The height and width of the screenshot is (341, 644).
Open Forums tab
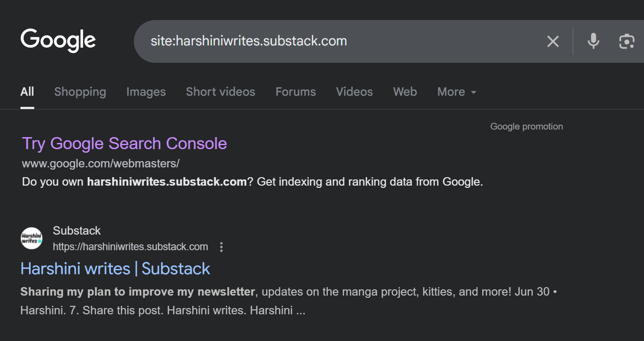point(296,92)
